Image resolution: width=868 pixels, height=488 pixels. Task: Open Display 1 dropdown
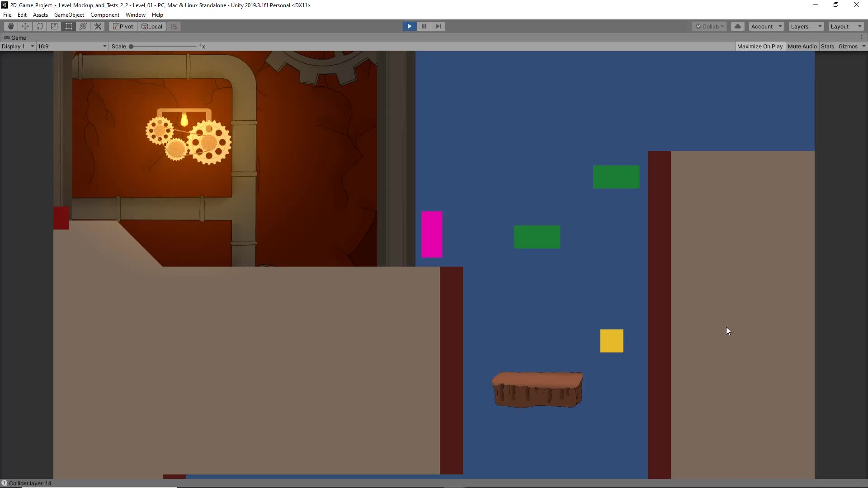tap(18, 46)
